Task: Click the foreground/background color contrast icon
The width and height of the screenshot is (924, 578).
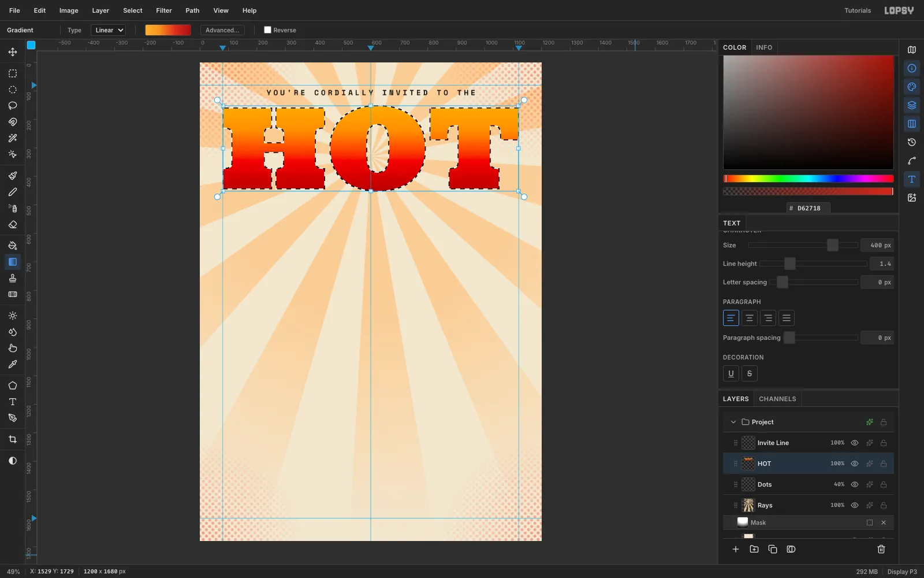Action: click(x=13, y=461)
